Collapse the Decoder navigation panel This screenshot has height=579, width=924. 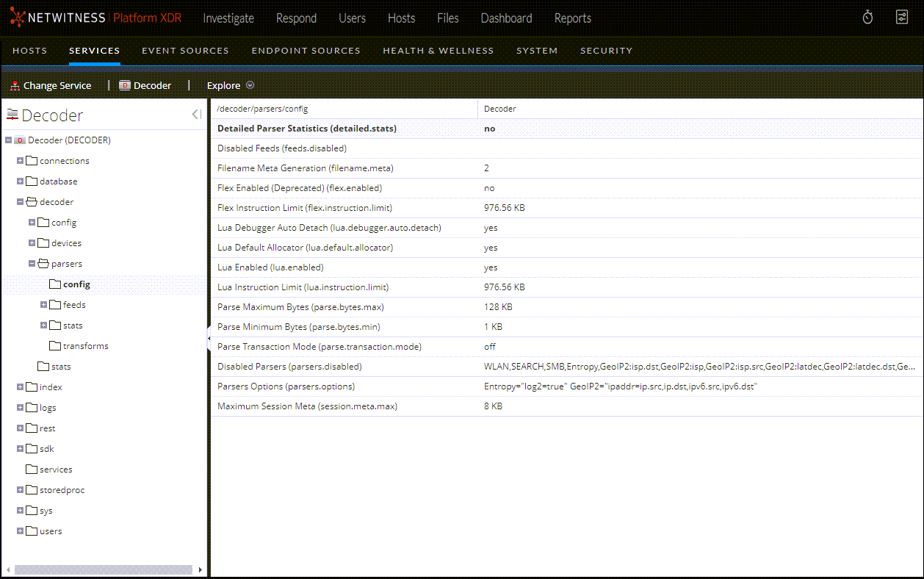tap(195, 114)
